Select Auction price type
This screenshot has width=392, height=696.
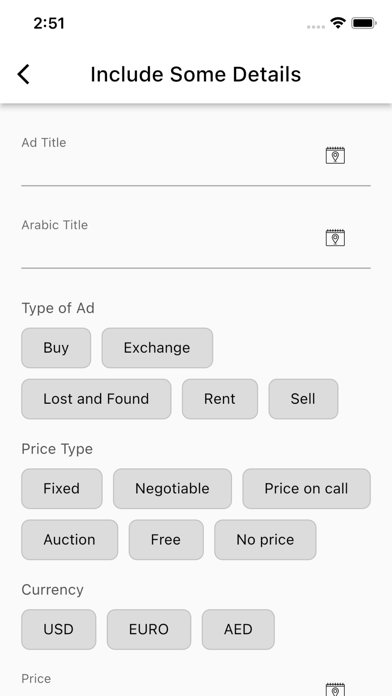[x=70, y=540]
